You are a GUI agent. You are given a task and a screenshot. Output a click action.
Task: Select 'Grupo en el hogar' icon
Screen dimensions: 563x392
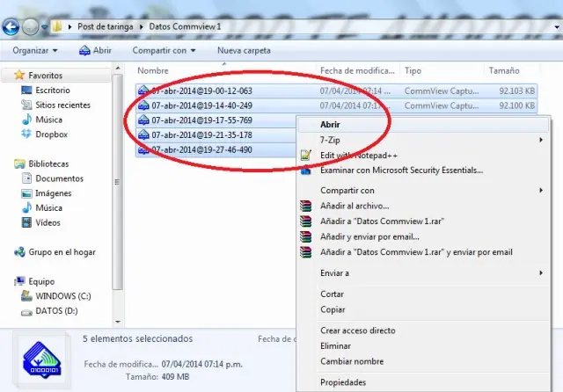[x=19, y=252]
